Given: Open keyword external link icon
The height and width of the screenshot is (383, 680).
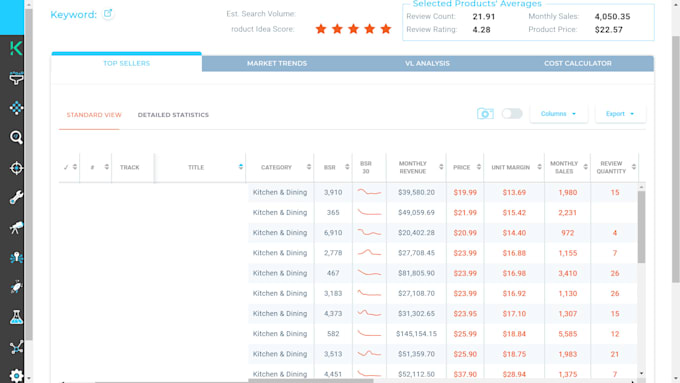Looking at the screenshot, I should point(108,13).
